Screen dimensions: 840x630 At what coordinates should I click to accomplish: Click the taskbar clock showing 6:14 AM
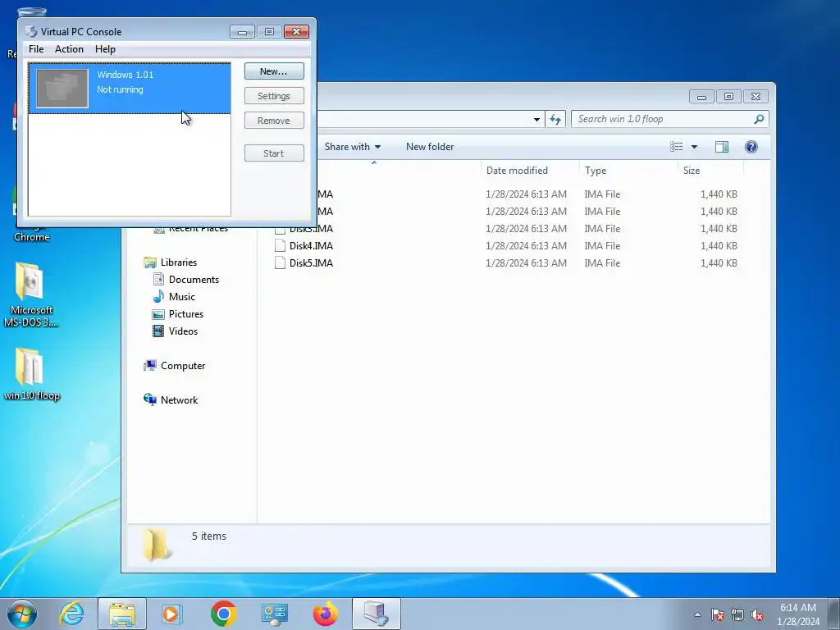click(797, 614)
